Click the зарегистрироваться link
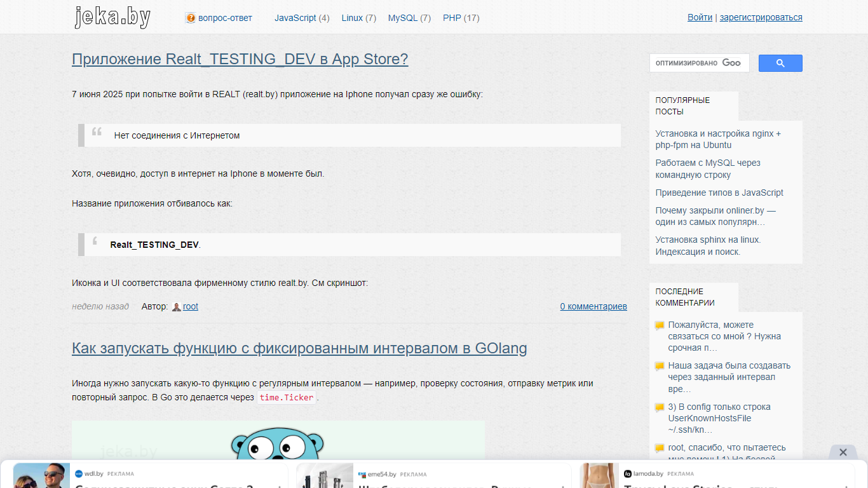The image size is (868, 488). pos(761,17)
